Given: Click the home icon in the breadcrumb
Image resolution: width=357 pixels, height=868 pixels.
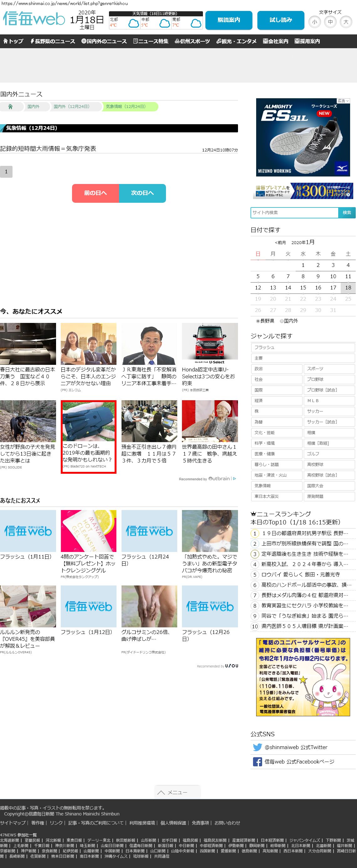Looking at the screenshot, I should click(10, 106).
